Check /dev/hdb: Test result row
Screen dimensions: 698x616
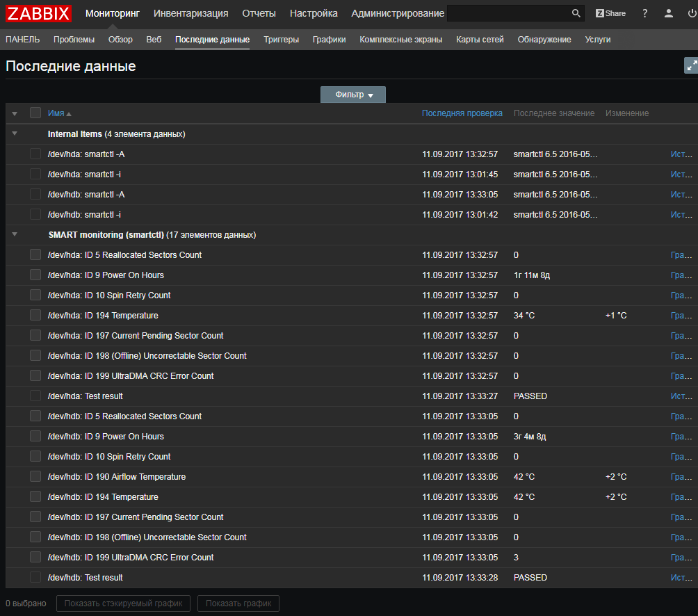click(x=35, y=577)
